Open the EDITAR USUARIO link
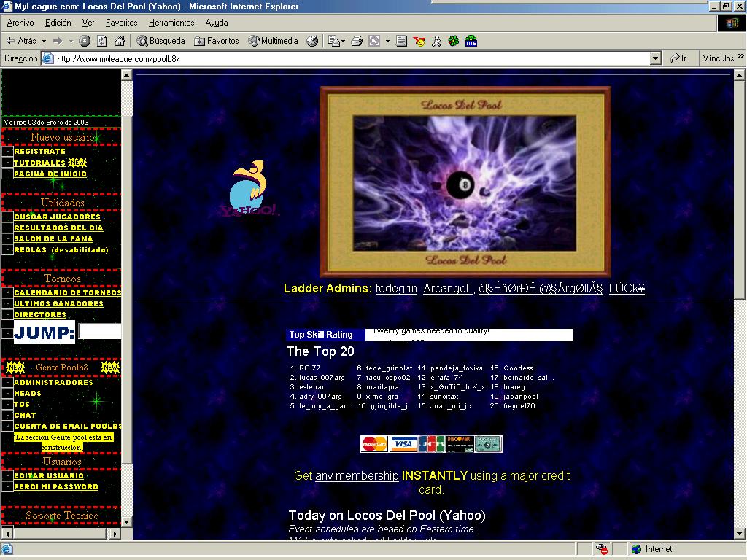This screenshot has height=560, width=747. 49,475
